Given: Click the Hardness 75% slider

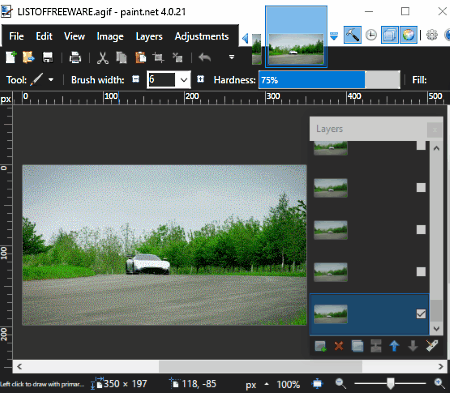Looking at the screenshot, I should [x=329, y=80].
